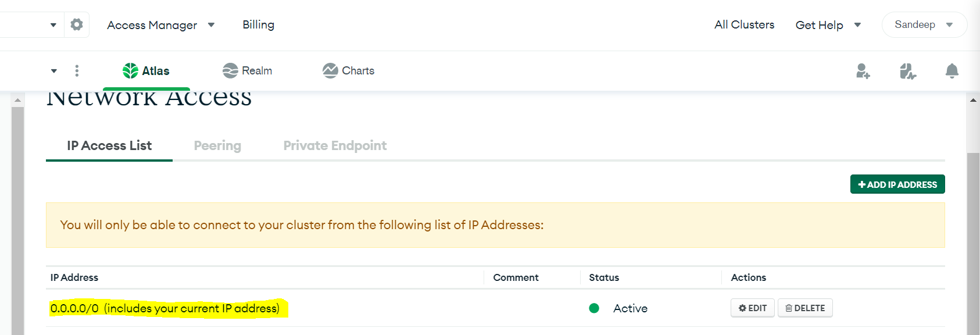This screenshot has width=980, height=335.
Task: Open the organization selector chevron
Action: click(52, 25)
